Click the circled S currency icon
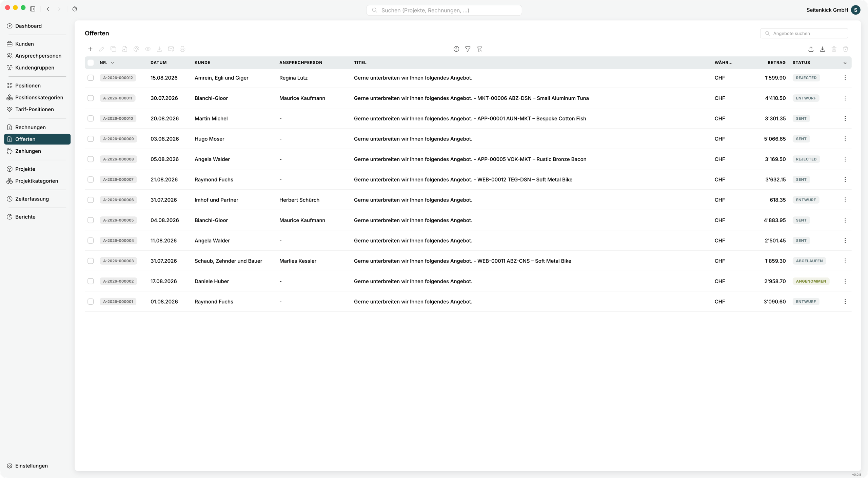The image size is (868, 478). [456, 49]
